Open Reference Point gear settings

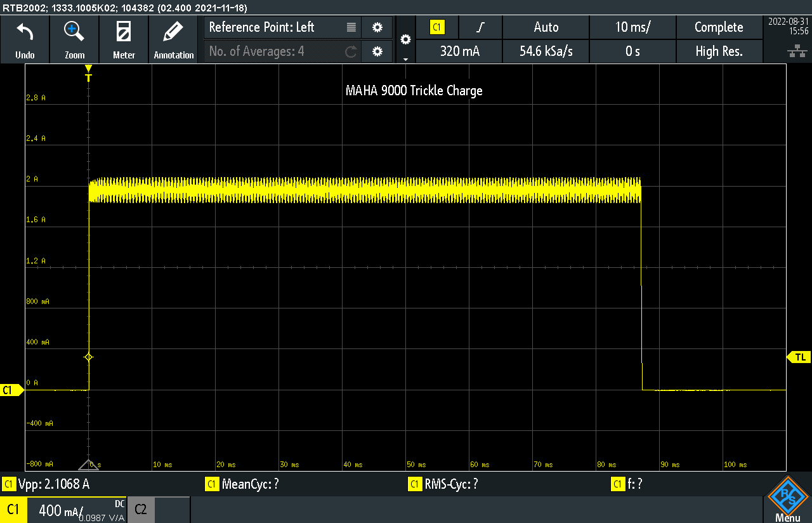377,27
